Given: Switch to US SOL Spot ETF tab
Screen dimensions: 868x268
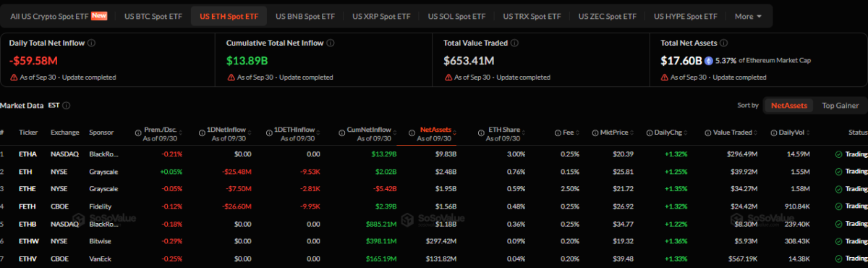Looking at the screenshot, I should tap(456, 16).
